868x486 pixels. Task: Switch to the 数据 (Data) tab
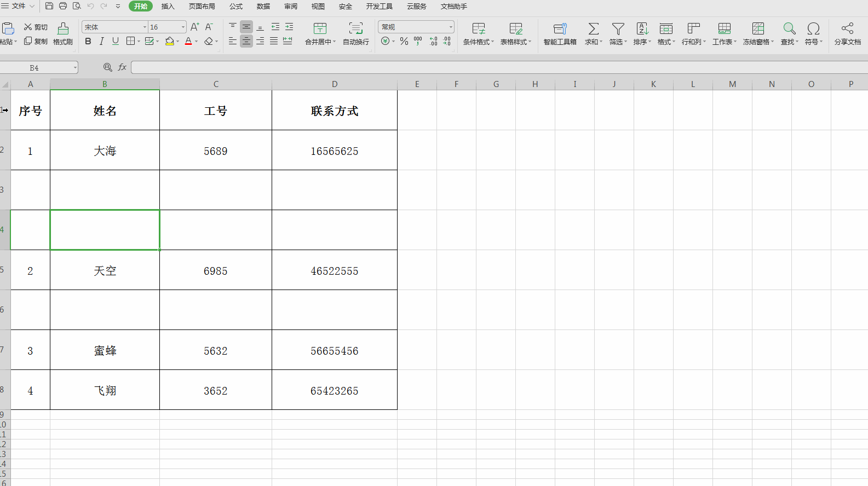(263, 7)
